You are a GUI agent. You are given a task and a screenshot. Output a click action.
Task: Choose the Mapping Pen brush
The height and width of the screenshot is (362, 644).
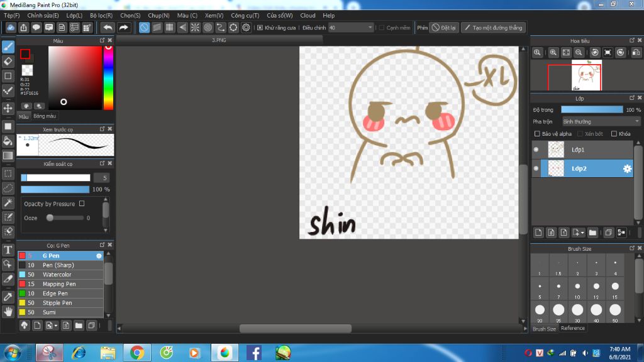click(x=60, y=284)
